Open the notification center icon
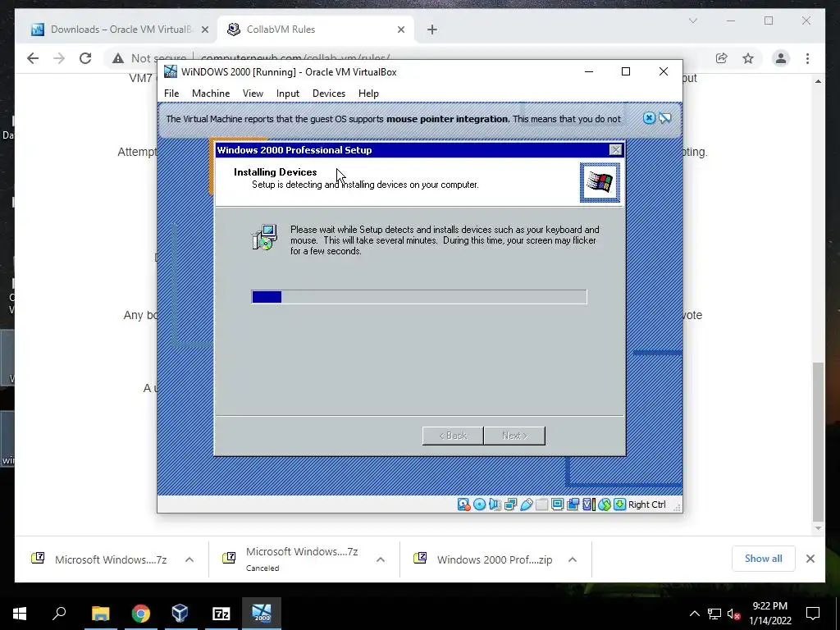The height and width of the screenshot is (630, 840). pyautogui.click(x=813, y=614)
